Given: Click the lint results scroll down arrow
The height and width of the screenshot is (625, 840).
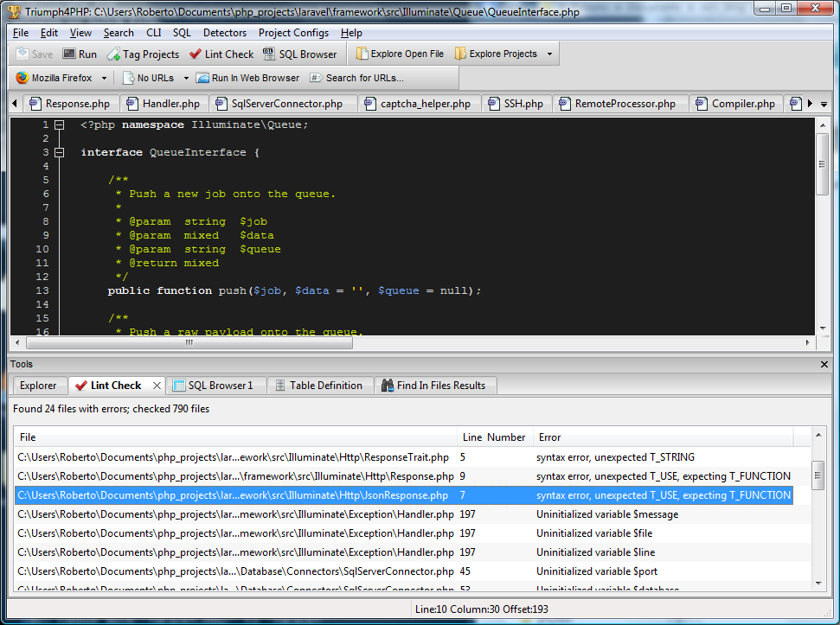Looking at the screenshot, I should [818, 584].
